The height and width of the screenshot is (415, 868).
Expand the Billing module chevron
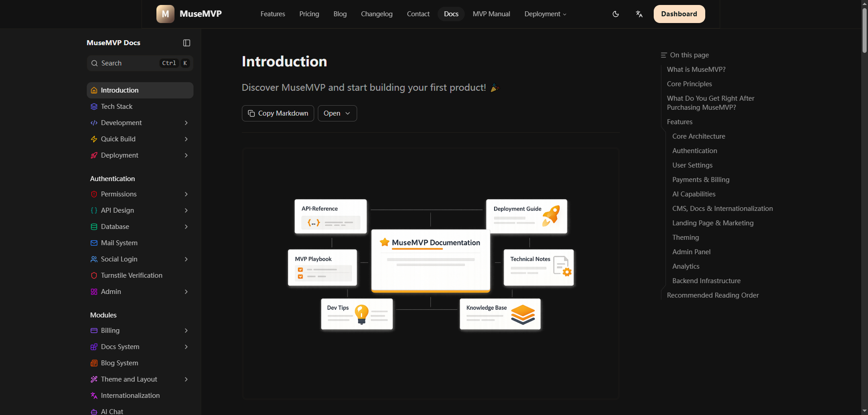point(186,330)
